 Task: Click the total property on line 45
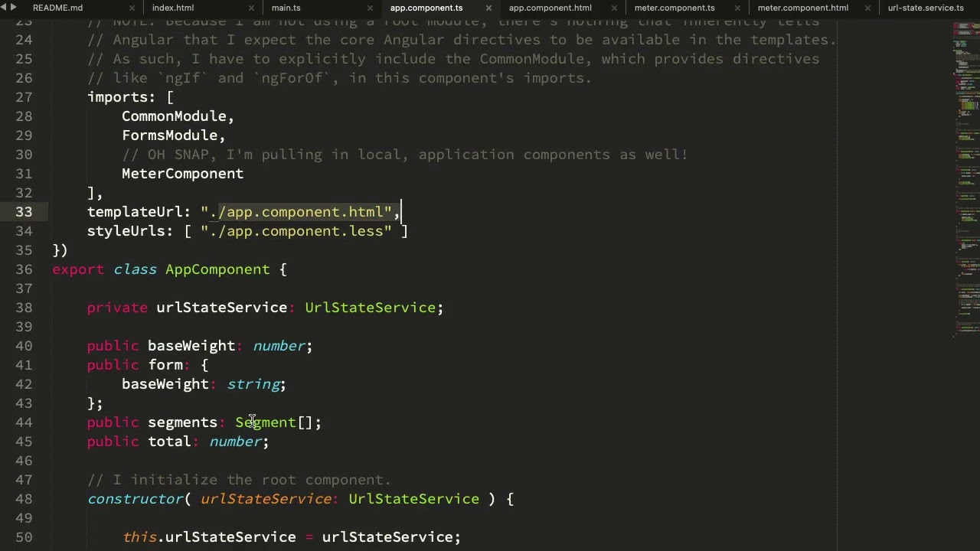pos(169,442)
